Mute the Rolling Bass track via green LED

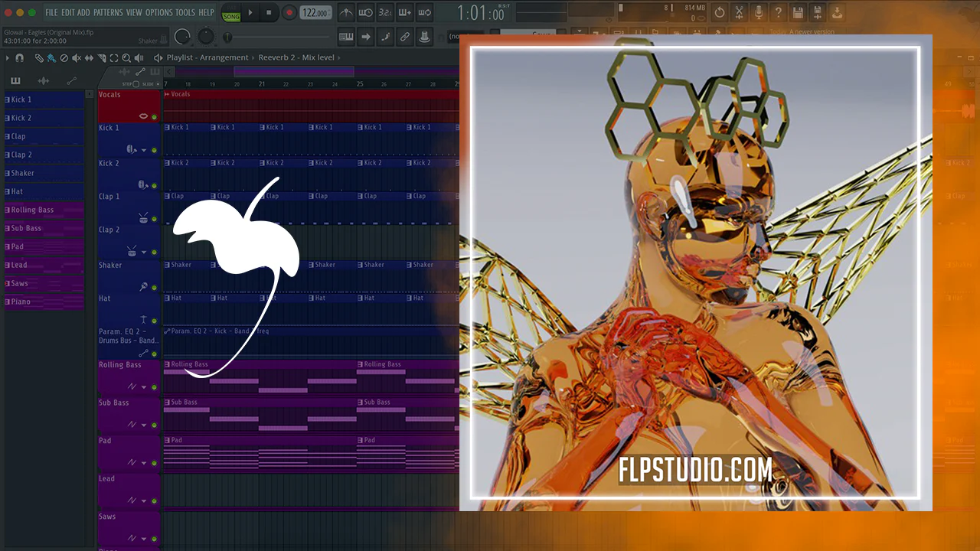click(154, 387)
